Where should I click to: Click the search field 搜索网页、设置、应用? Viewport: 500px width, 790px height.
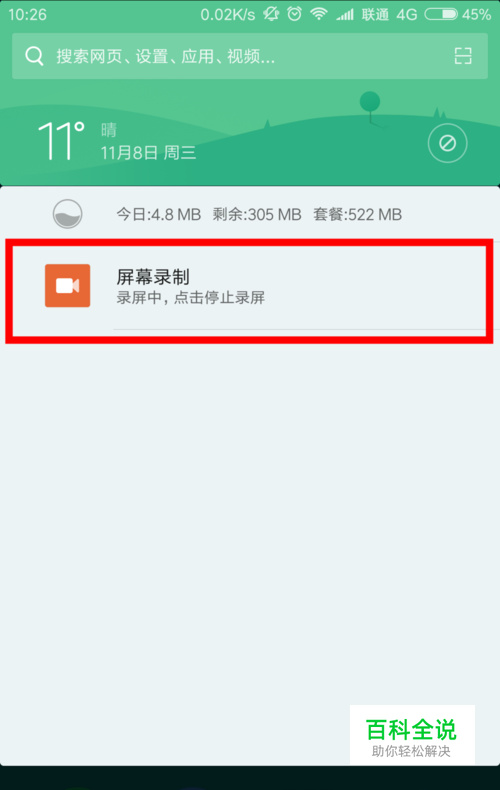point(250,56)
